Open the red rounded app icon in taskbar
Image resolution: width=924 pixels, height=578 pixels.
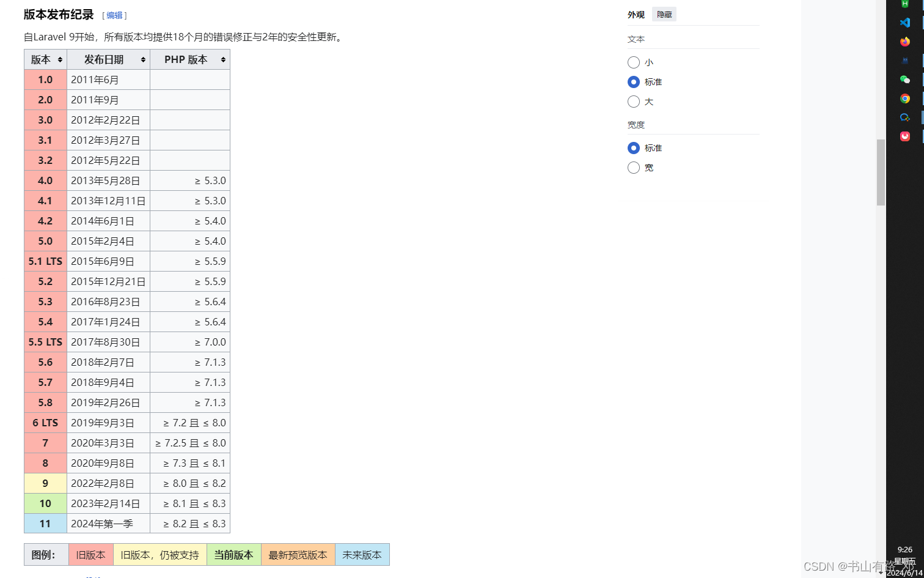click(905, 136)
